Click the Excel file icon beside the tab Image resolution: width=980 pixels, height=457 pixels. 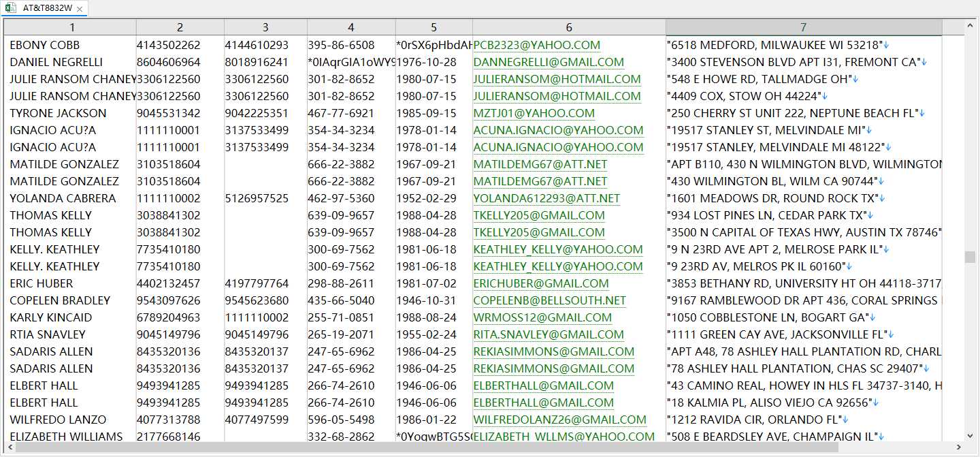pyautogui.click(x=11, y=8)
